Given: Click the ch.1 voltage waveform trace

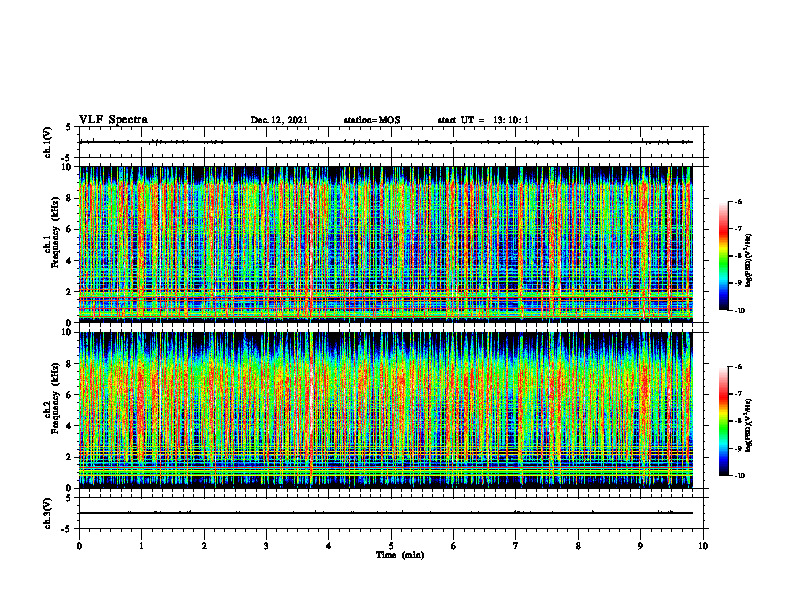Looking at the screenshot, I should (x=385, y=142).
